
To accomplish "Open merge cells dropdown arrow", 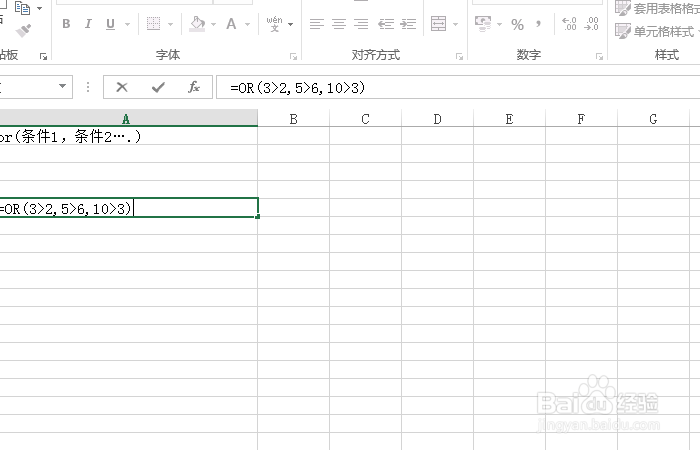I will click(455, 24).
